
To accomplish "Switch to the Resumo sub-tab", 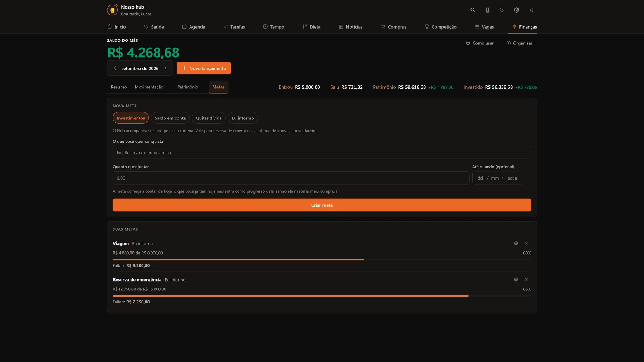I will pos(119,87).
